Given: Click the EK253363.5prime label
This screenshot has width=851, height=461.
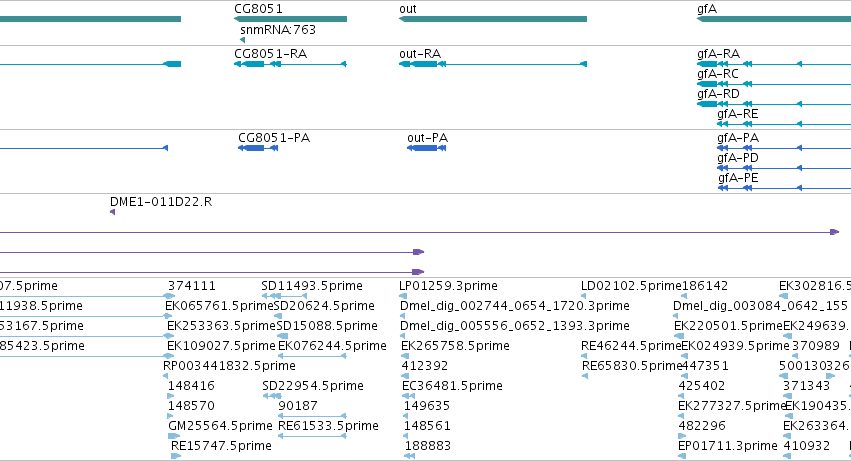Looking at the screenshot, I should click(221, 326).
